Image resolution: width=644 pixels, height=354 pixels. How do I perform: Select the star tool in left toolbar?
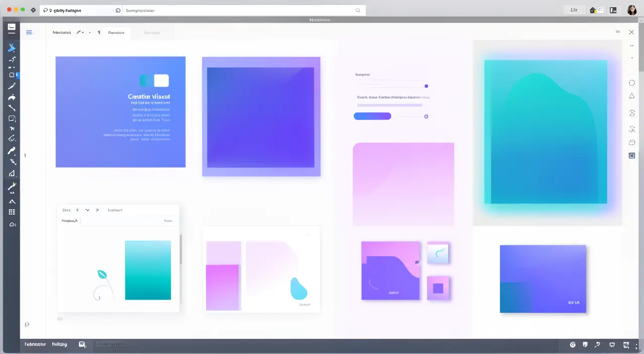[12, 129]
